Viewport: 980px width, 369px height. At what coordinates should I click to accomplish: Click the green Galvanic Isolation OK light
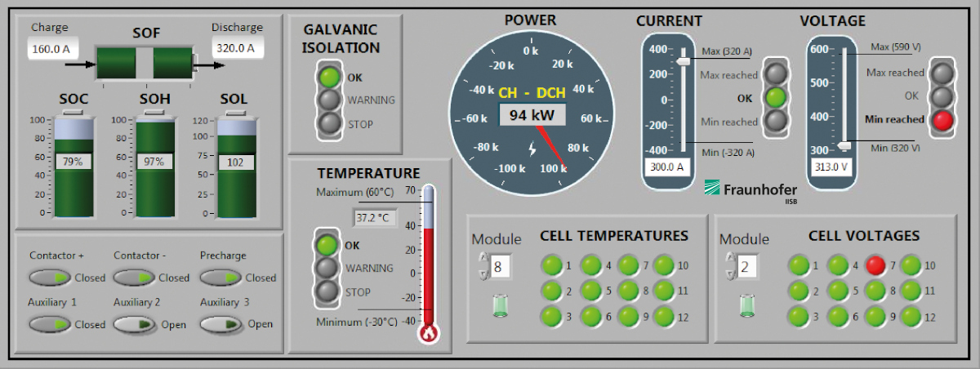click(x=329, y=78)
